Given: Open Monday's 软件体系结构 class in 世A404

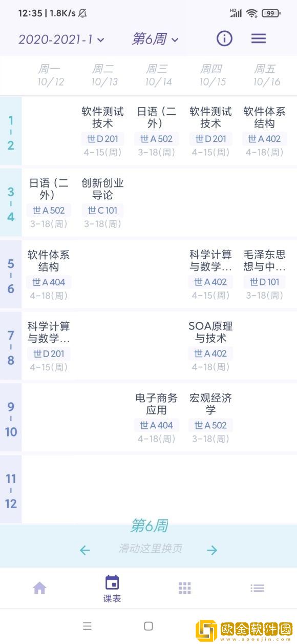Looking at the screenshot, I should coord(49,274).
